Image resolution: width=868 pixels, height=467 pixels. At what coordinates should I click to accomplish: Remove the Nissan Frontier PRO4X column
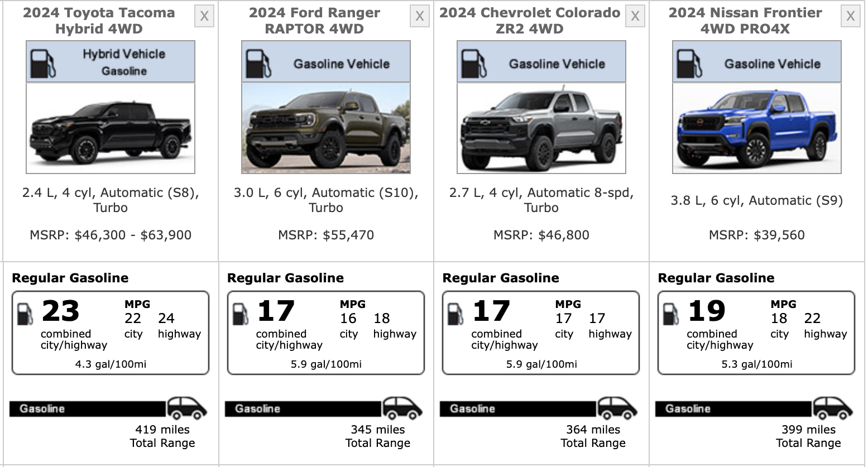[850, 17]
